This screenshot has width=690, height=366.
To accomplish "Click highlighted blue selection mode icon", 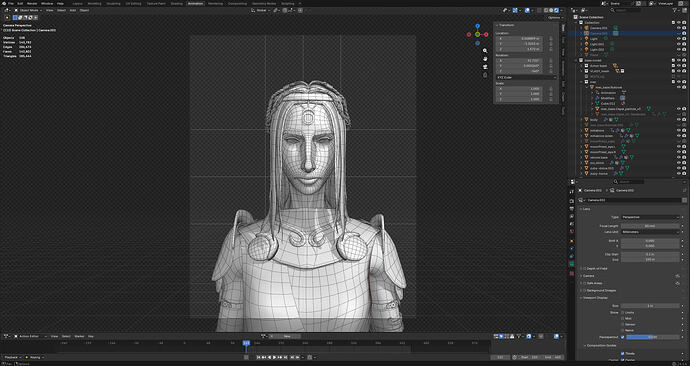I will 15,18.
